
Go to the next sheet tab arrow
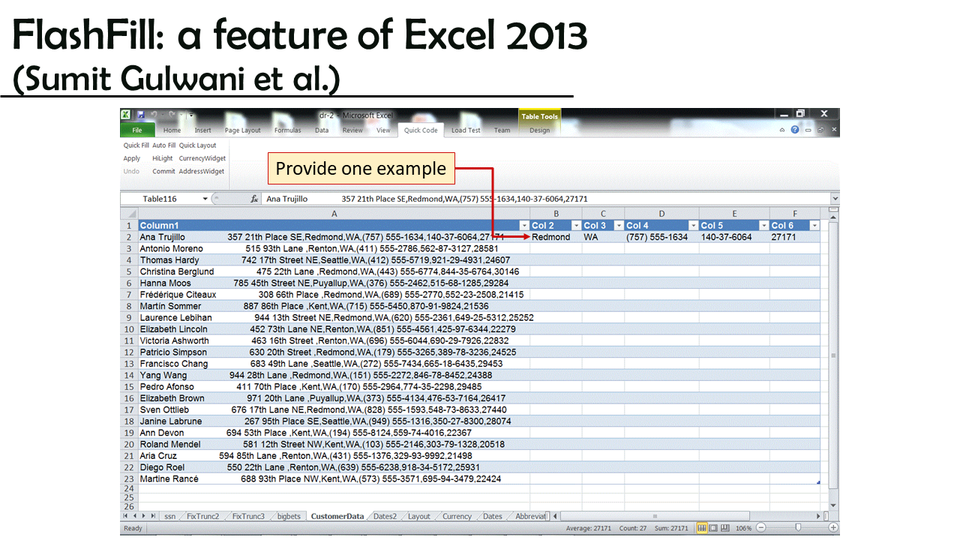pos(143,516)
